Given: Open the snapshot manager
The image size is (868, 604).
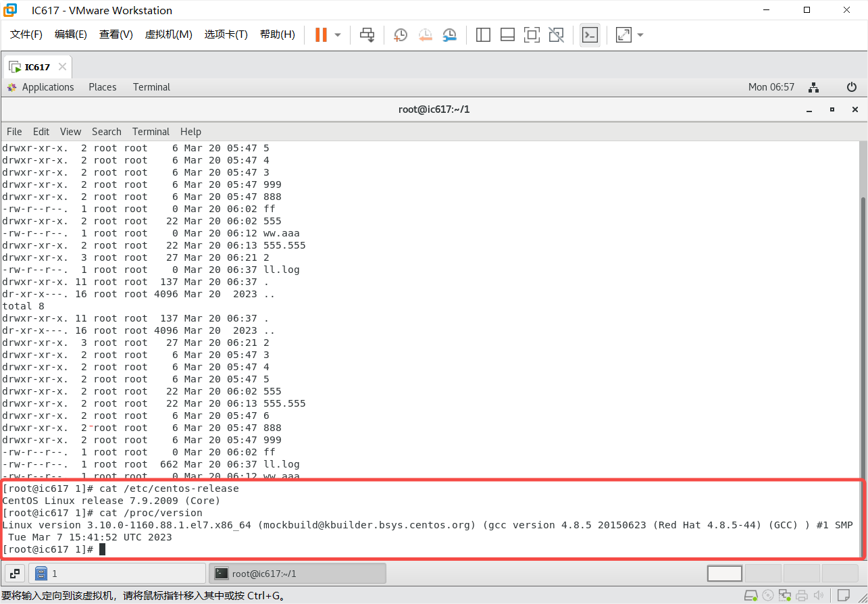Looking at the screenshot, I should pos(450,34).
